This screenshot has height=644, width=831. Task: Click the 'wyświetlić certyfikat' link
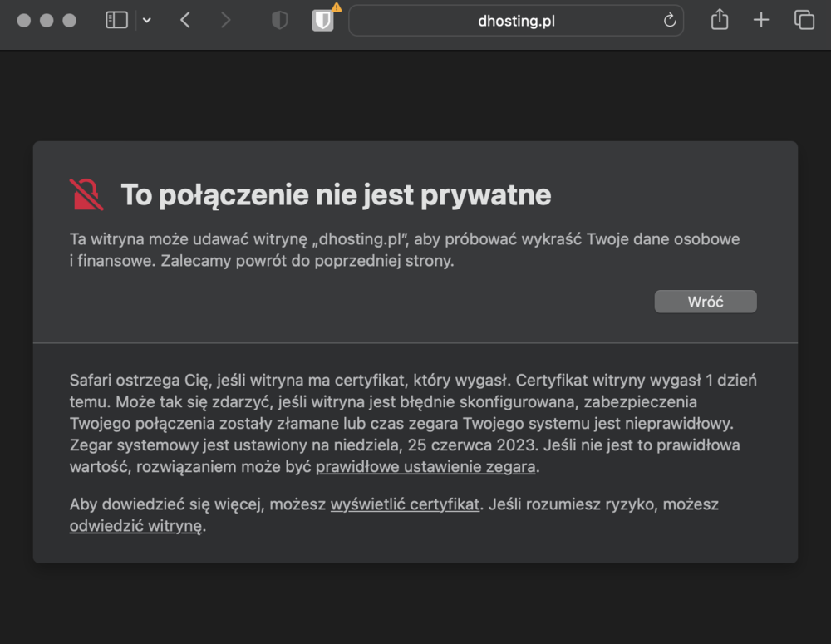pos(405,504)
